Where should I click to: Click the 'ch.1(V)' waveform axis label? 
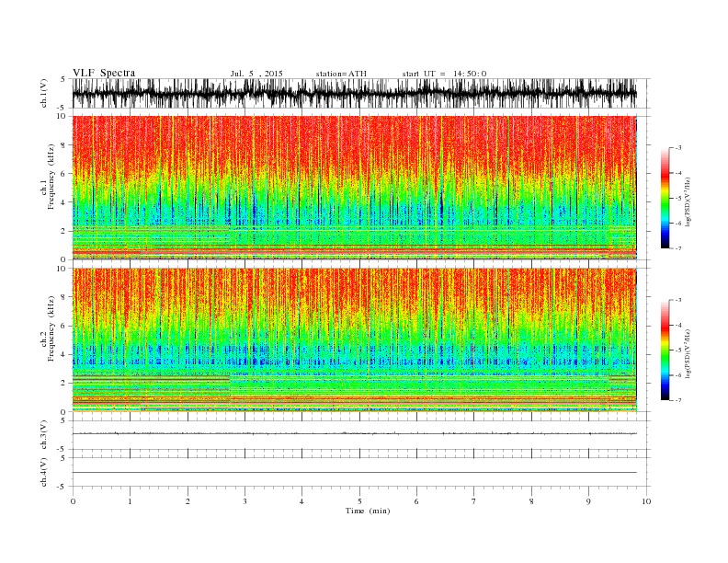[44, 93]
